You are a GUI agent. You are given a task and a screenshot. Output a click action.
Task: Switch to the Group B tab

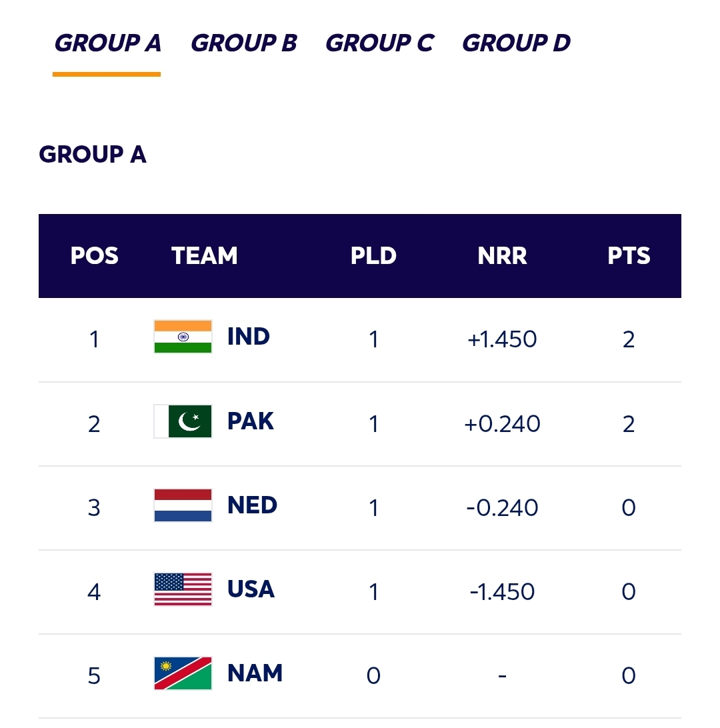tap(243, 43)
